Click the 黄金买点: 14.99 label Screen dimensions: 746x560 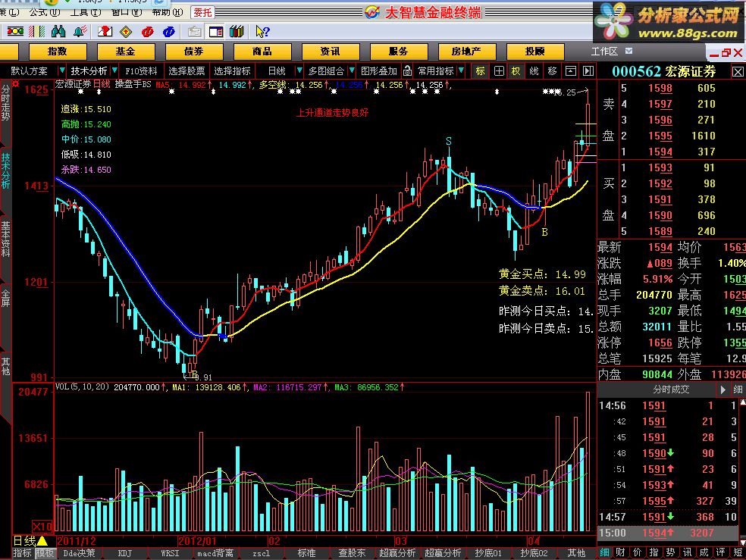tap(542, 274)
